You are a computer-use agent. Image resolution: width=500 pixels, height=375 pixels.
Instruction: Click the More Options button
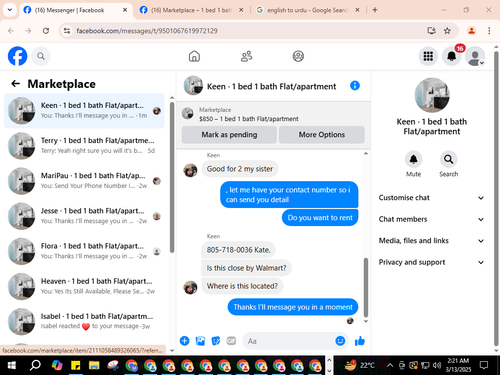322,135
